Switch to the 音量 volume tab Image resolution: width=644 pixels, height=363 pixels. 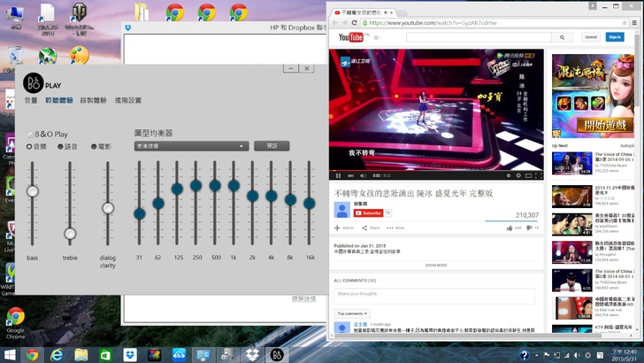(31, 100)
